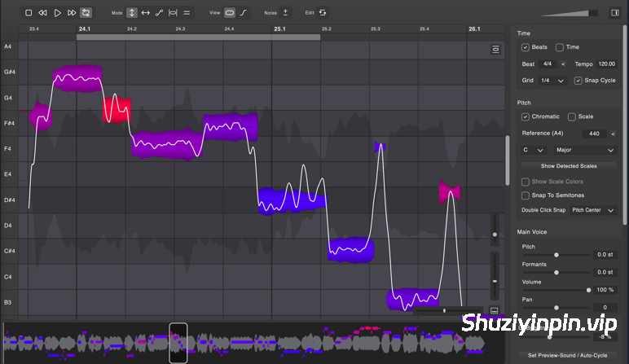Toggle the cycle loop button

tap(86, 13)
